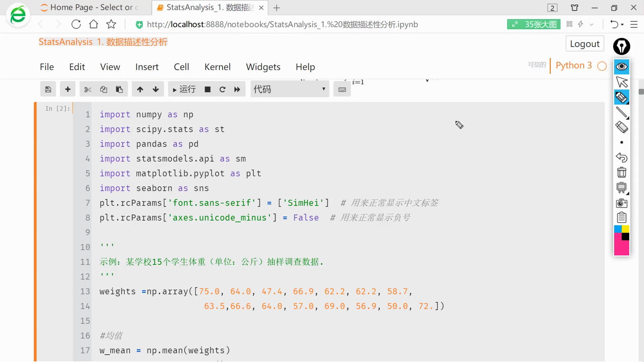Open the Cell menu
The image size is (644, 362).
click(x=181, y=67)
